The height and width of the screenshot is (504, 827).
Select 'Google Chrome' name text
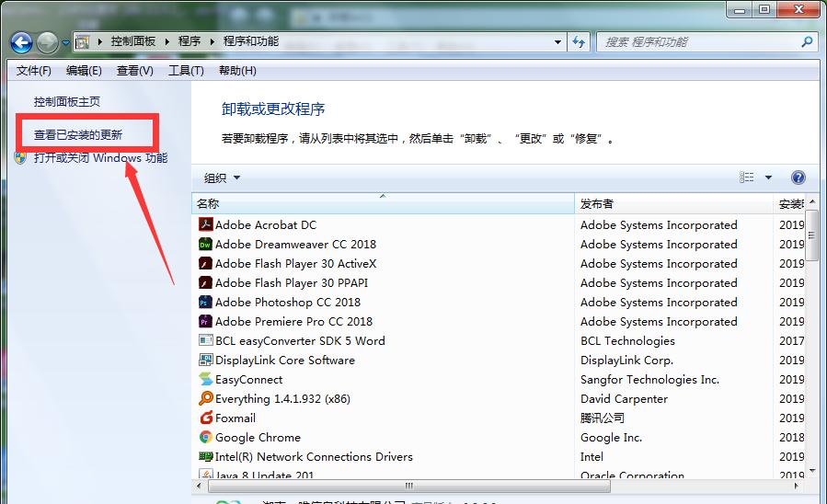coord(258,438)
